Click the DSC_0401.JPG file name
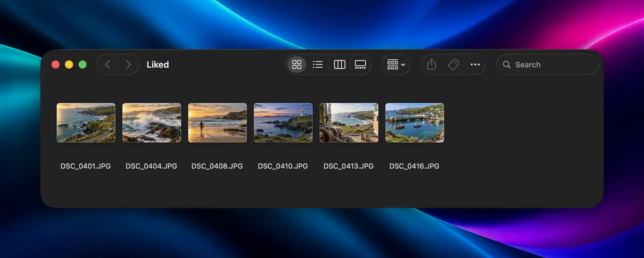Screen dimensions: 644x258 point(86,166)
